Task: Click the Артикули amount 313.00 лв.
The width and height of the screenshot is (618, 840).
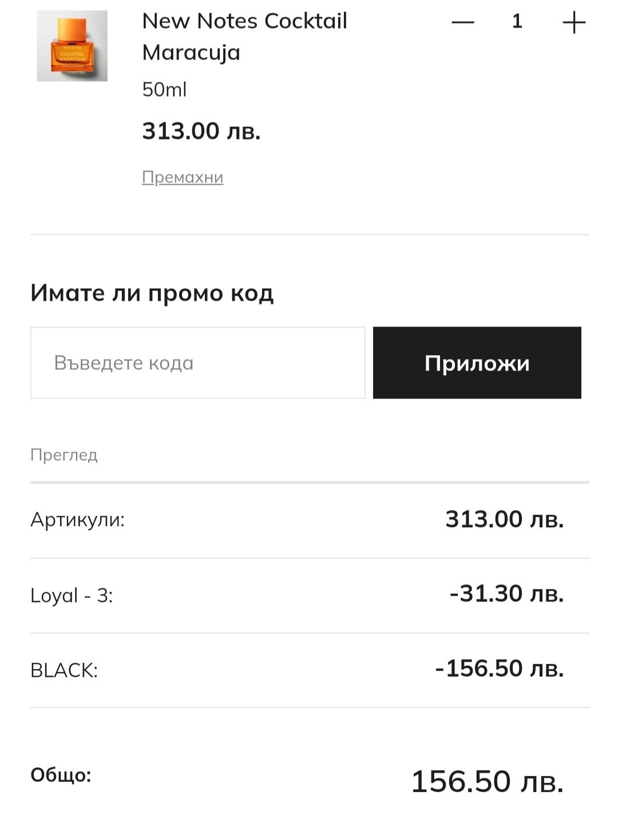Action: click(x=504, y=519)
